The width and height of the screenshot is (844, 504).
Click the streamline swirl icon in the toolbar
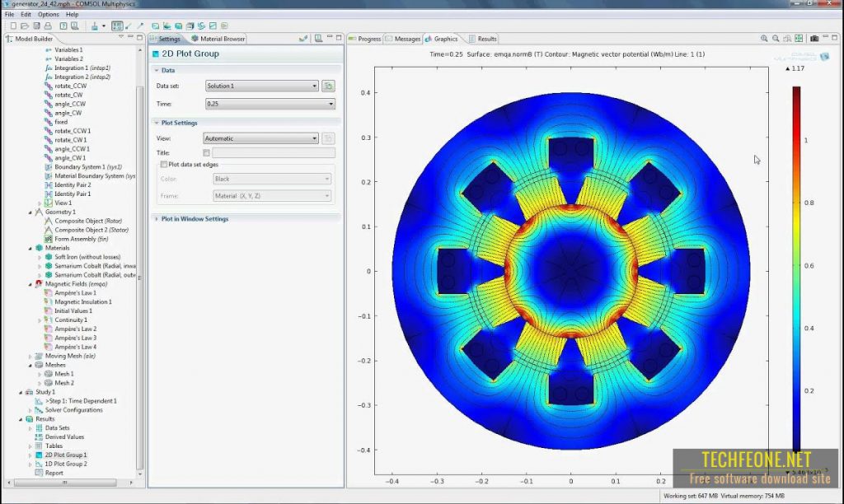[201, 26]
